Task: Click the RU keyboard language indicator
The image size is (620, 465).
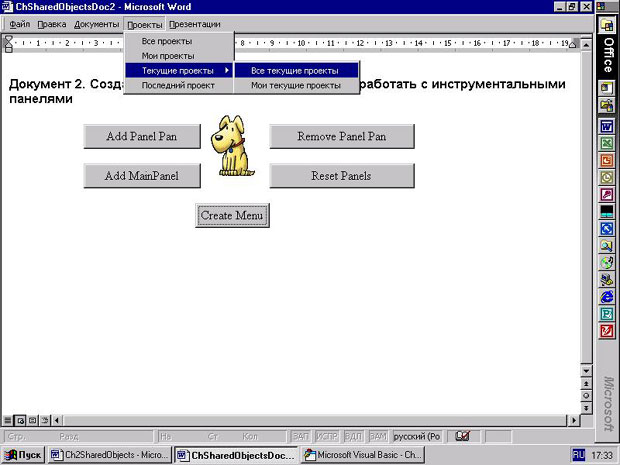Action: [x=578, y=455]
